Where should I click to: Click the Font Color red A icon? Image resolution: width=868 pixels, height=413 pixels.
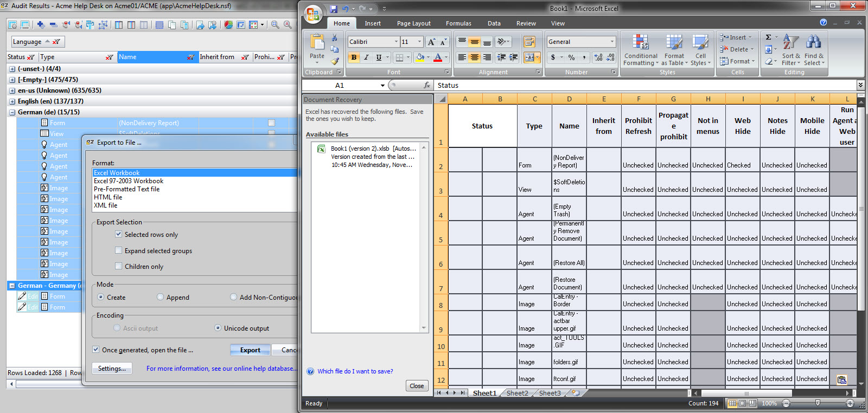438,57
